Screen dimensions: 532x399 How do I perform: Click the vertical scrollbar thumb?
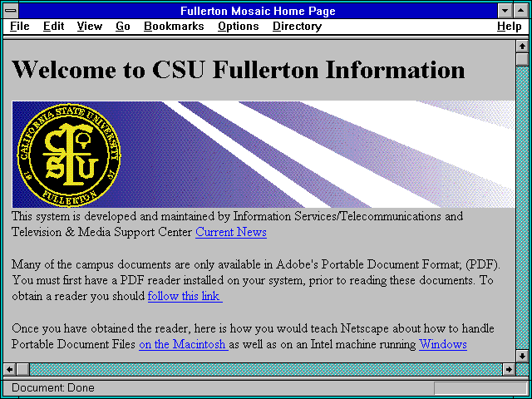(x=522, y=59)
